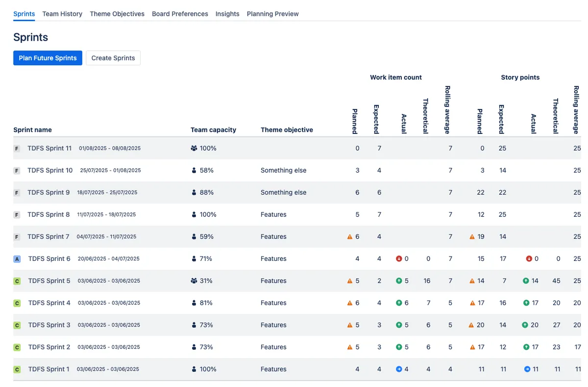Screen dimensions: 588x387
Task: Click the work item warning icon for TDFS Sprint 3
Action: tap(350, 325)
